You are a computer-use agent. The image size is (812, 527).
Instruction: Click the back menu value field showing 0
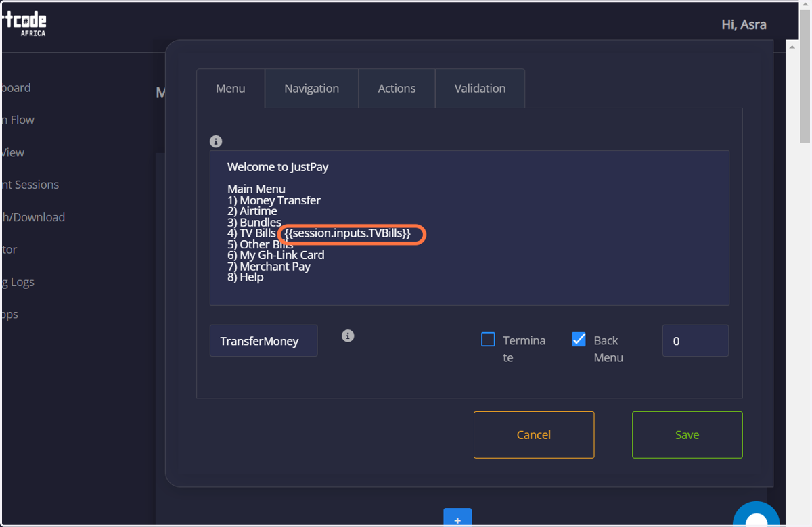(x=695, y=341)
